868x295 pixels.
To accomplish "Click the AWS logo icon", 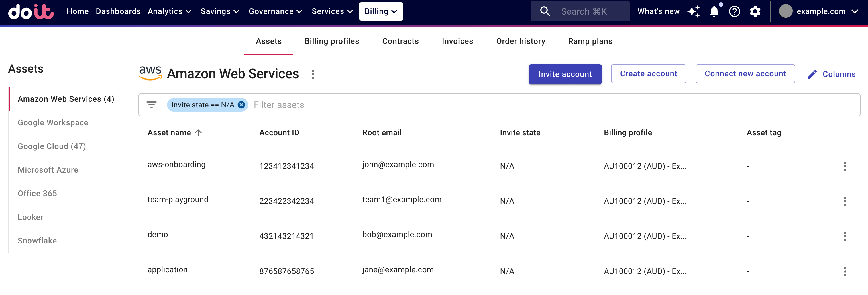I will point(150,73).
